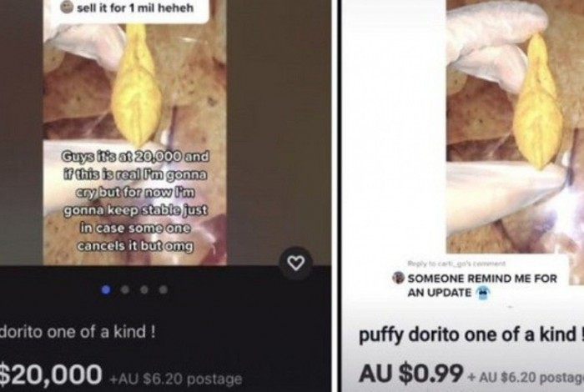Click the 'puffy dorito one of a kind' title

point(471,335)
